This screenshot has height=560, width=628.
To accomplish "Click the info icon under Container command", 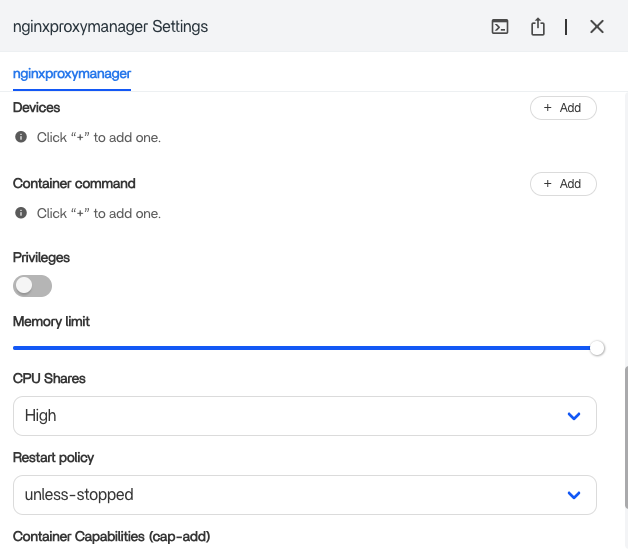I will [x=21, y=213].
